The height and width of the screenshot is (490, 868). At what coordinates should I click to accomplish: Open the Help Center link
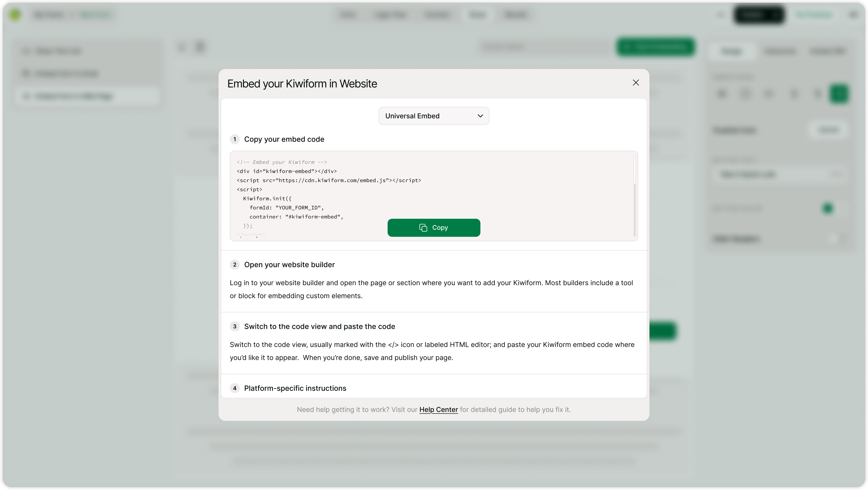(438, 409)
